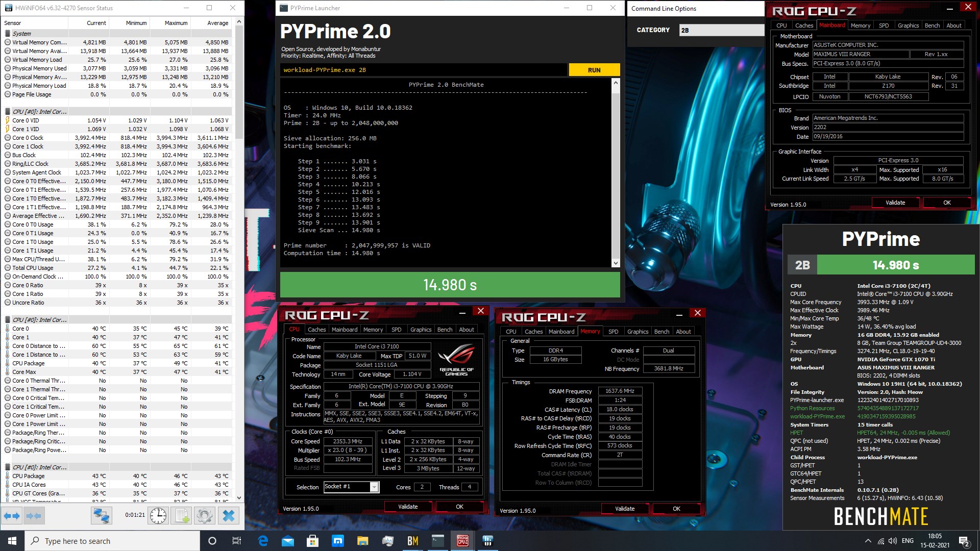This screenshot has height=551, width=980.
Task: Open the Windows Start menu
Action: click(x=12, y=541)
